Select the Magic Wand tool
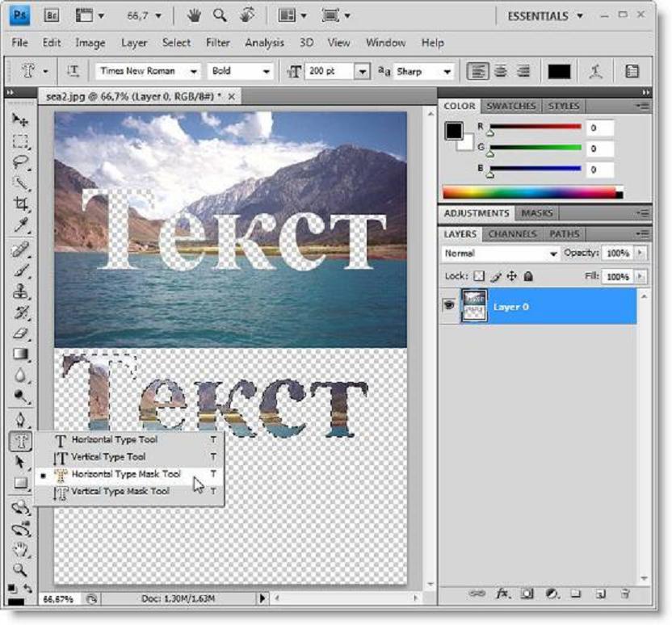The image size is (672, 625). click(19, 183)
